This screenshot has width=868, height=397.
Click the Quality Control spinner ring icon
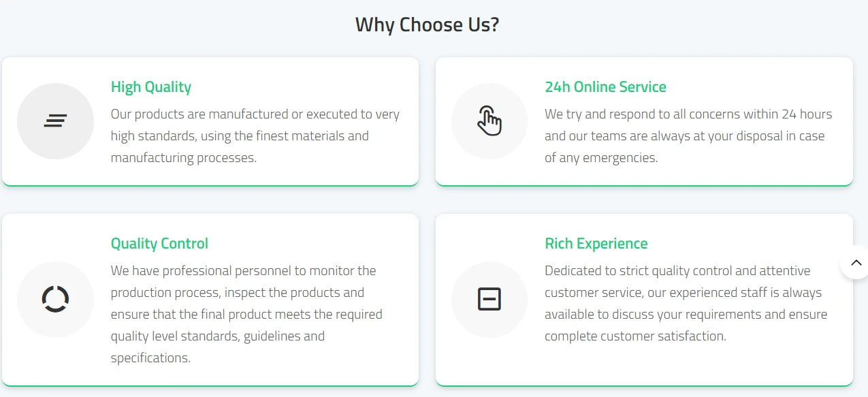[55, 299]
